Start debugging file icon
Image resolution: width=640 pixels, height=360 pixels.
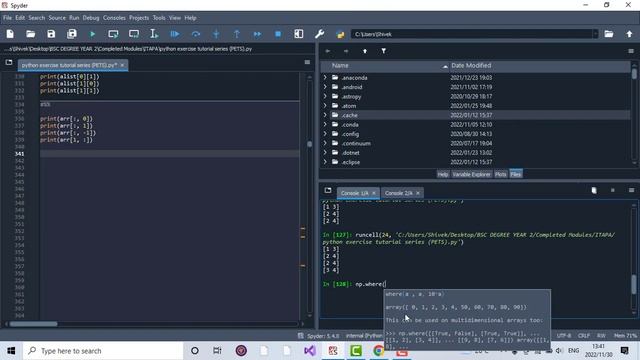click(175, 34)
